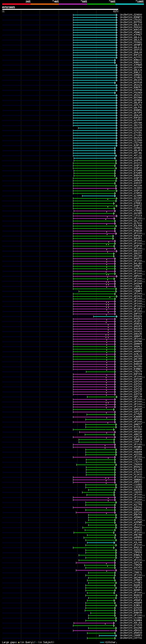This screenshot has height=644, width=146.
Task: Select the query name AV523085
Action: [x=8, y=7]
